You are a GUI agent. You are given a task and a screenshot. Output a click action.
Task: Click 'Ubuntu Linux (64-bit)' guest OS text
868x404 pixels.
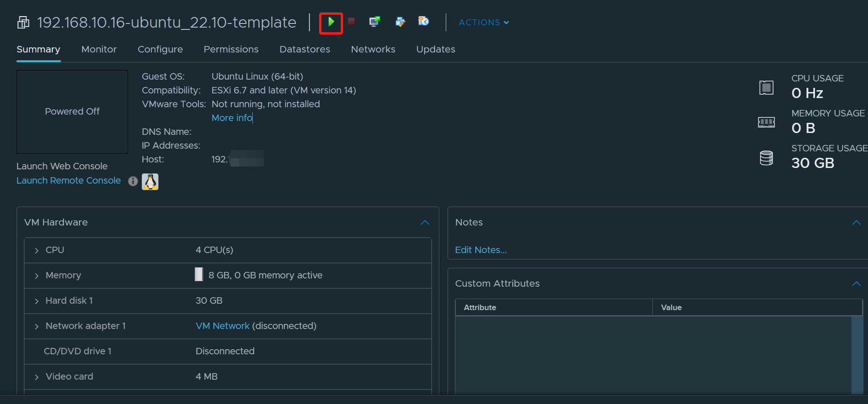pos(257,76)
